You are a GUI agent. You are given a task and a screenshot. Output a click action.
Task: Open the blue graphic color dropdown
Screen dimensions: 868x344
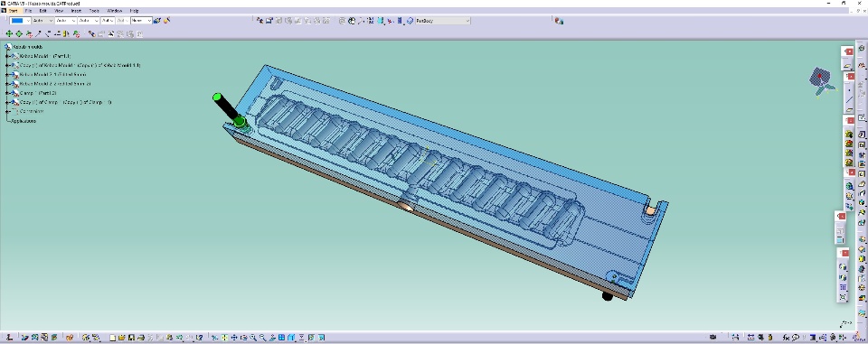tap(20, 21)
